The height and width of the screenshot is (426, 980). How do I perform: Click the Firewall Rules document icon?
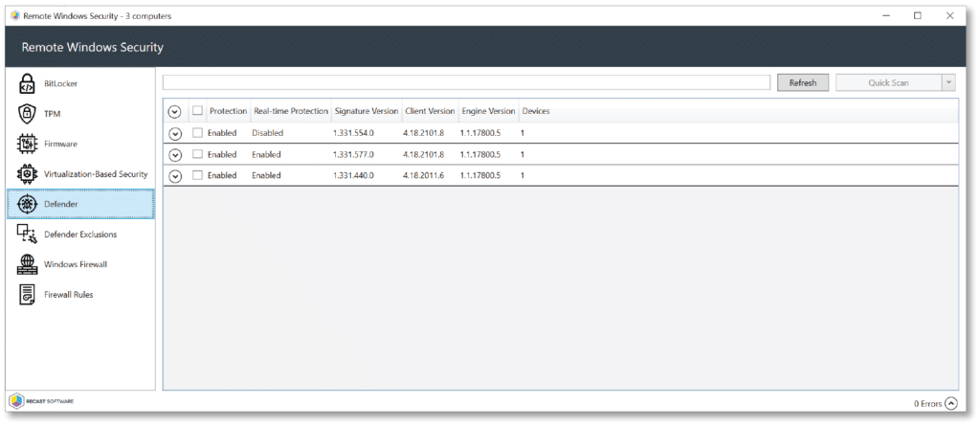27,294
